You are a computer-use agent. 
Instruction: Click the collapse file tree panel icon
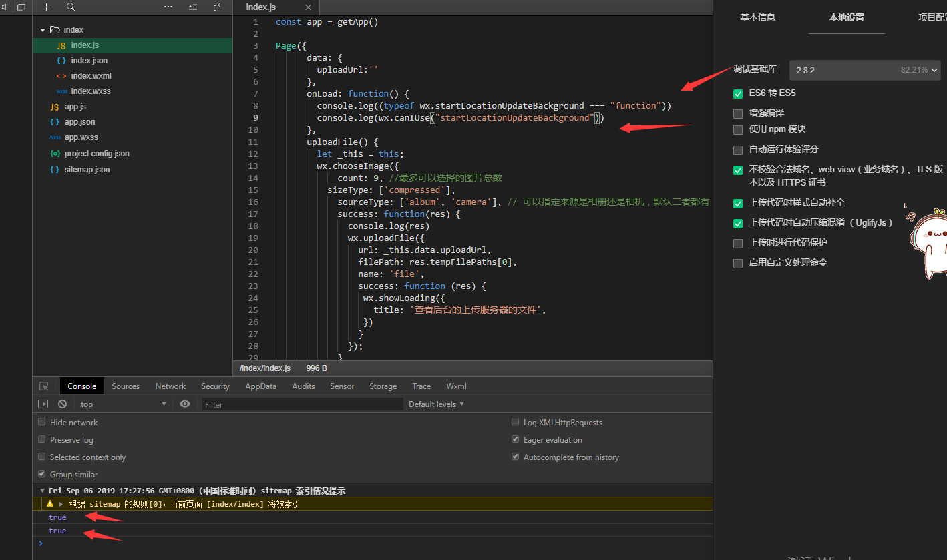pos(218,7)
